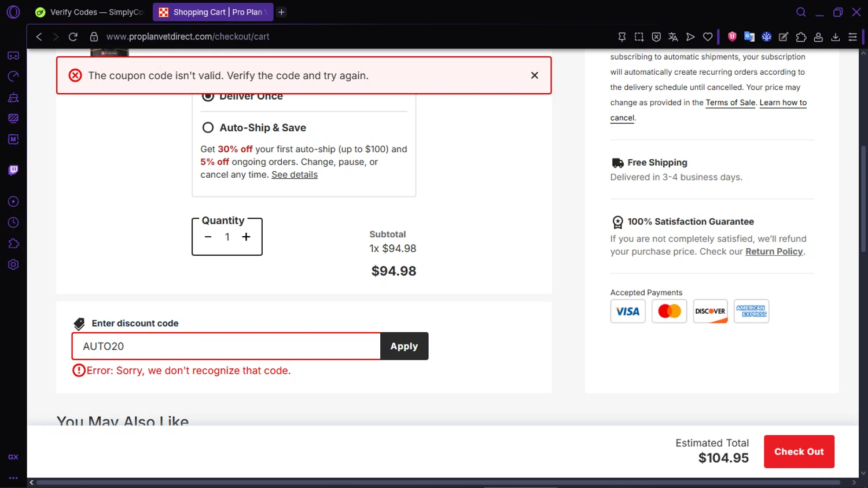
Task: Click the Enter discount code label
Action: point(135,324)
